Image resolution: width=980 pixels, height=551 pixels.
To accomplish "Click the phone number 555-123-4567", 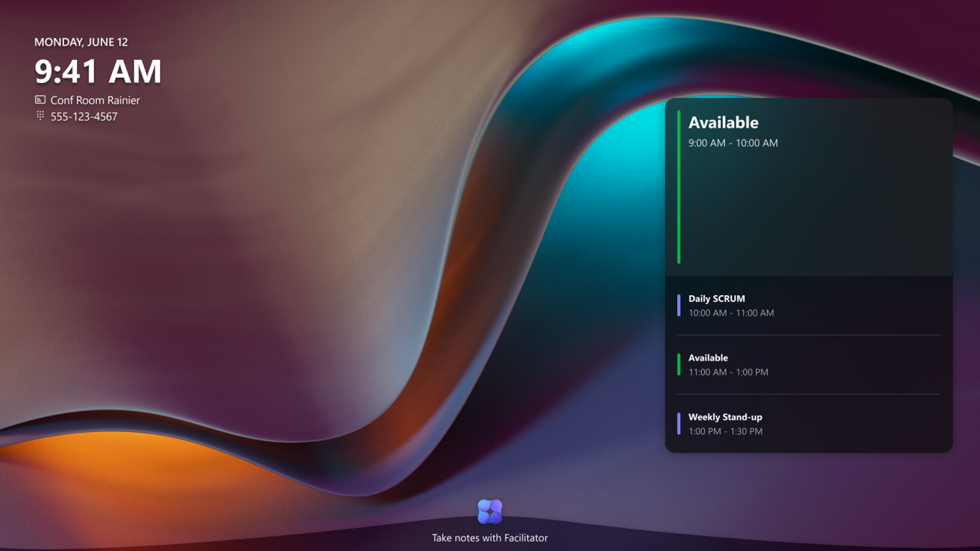I will tap(84, 117).
